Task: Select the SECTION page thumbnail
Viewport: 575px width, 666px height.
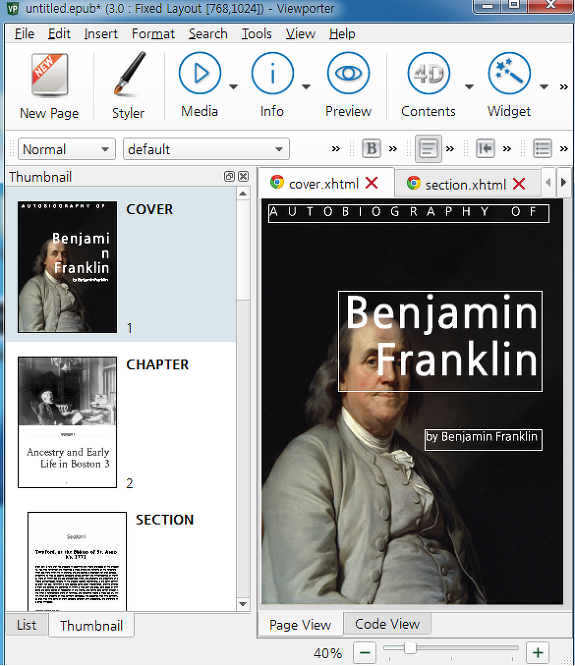Action: 77,561
